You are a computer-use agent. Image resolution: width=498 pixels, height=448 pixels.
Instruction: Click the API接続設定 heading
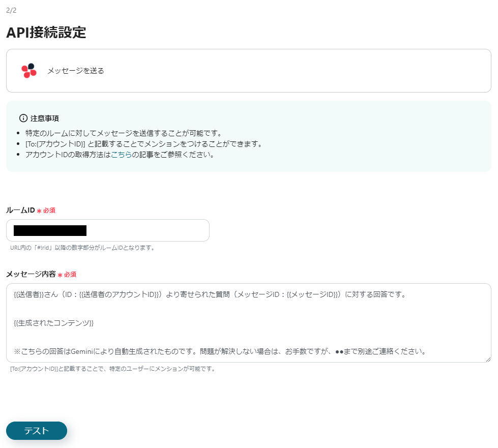click(x=46, y=33)
